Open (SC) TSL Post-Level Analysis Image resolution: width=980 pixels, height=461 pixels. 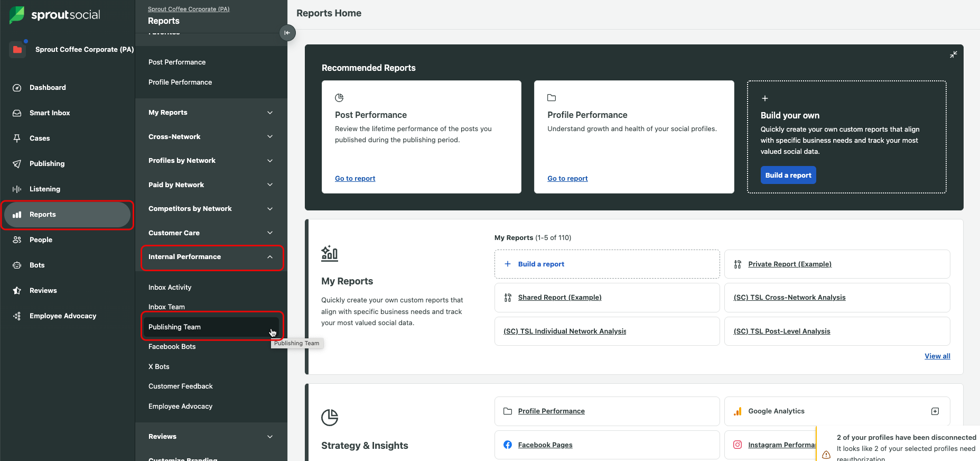[x=782, y=331]
